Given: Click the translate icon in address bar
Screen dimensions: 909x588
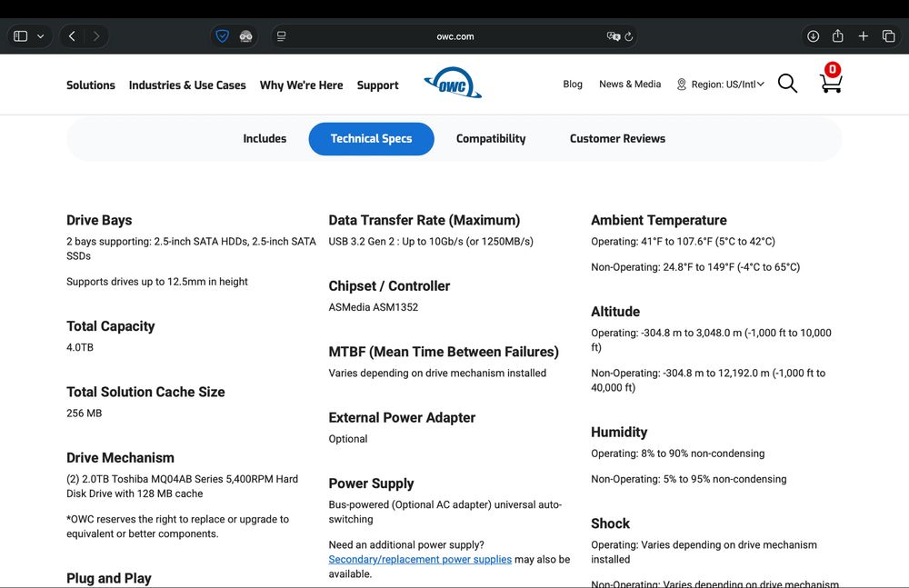Looking at the screenshot, I should (x=613, y=36).
